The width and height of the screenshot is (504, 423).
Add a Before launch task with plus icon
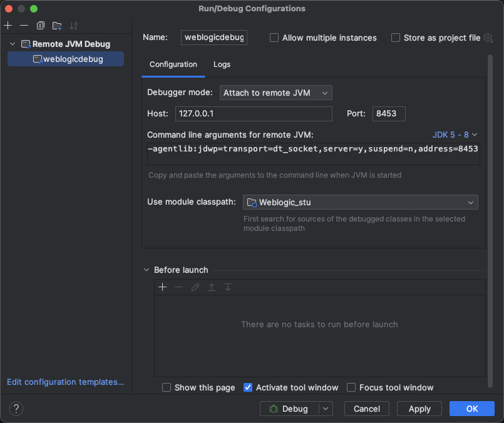[x=163, y=287]
